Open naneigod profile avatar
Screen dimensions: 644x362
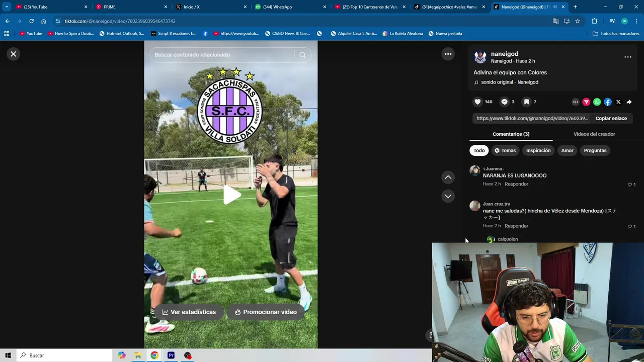(480, 57)
